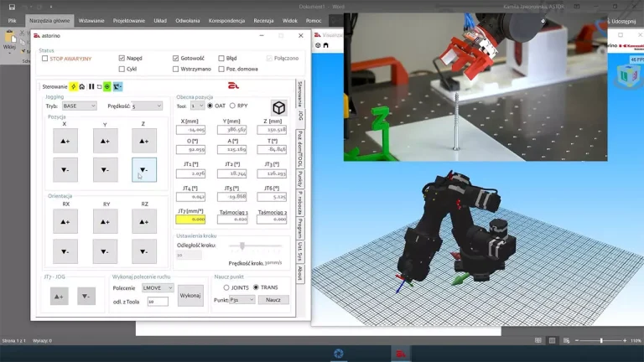
Task: Expand the Prędkość speed dropdown
Action: [147, 106]
